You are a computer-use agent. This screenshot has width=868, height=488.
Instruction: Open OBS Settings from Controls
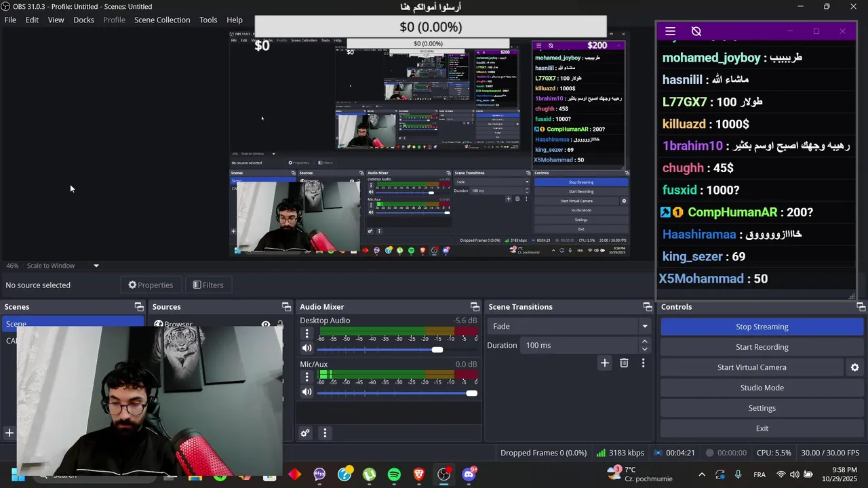[x=762, y=408]
